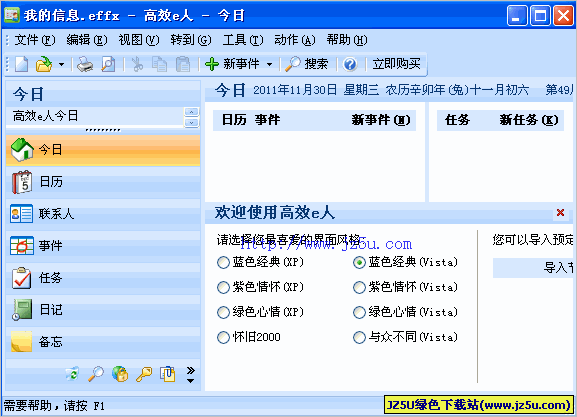577x417 pixels.
Task: Click 新事件(N) link in calendar panel
Action: click(x=381, y=120)
